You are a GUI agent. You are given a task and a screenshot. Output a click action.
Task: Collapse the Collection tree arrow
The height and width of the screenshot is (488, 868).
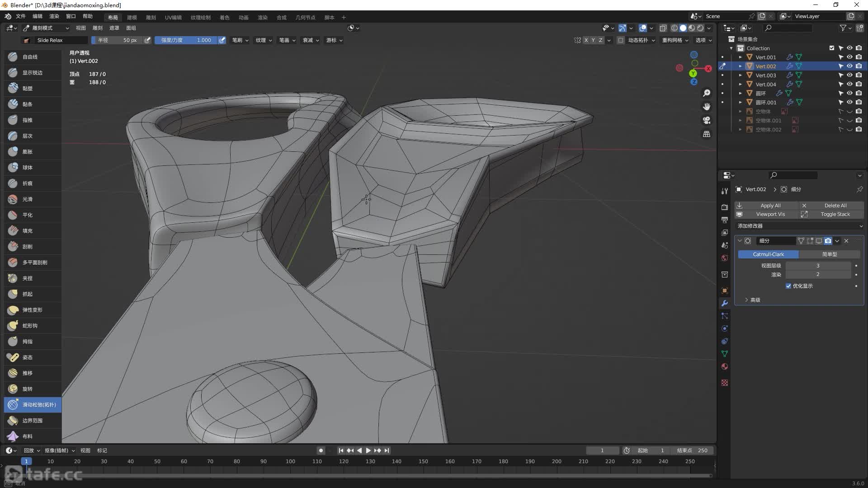coord(731,48)
